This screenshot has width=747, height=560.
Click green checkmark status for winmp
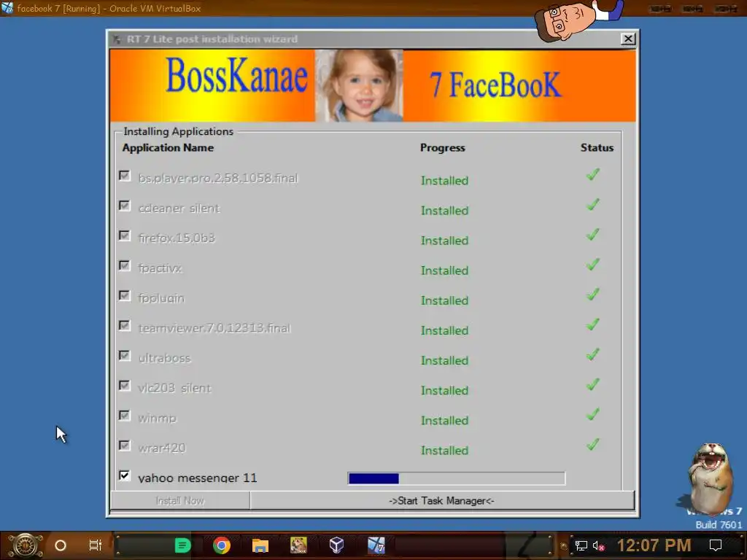tap(592, 415)
